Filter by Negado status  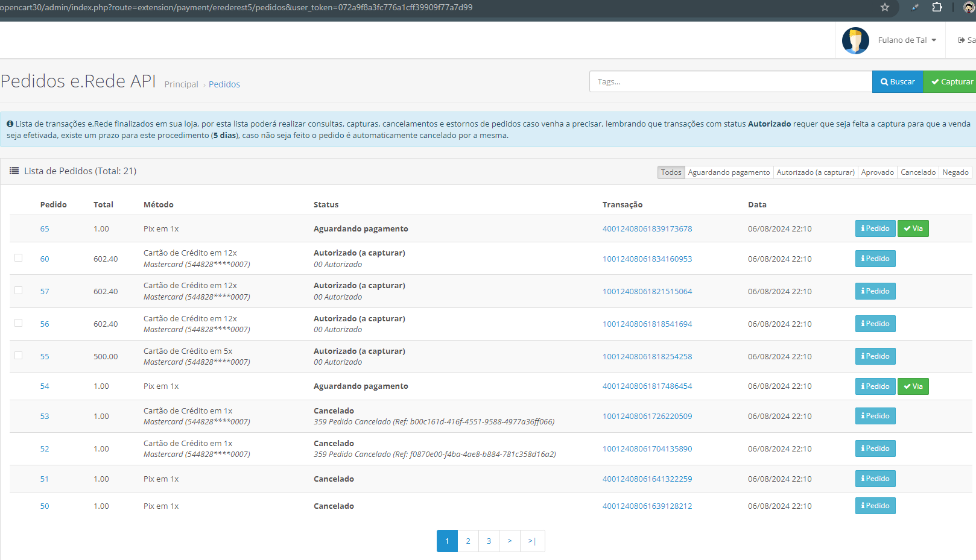pos(955,172)
